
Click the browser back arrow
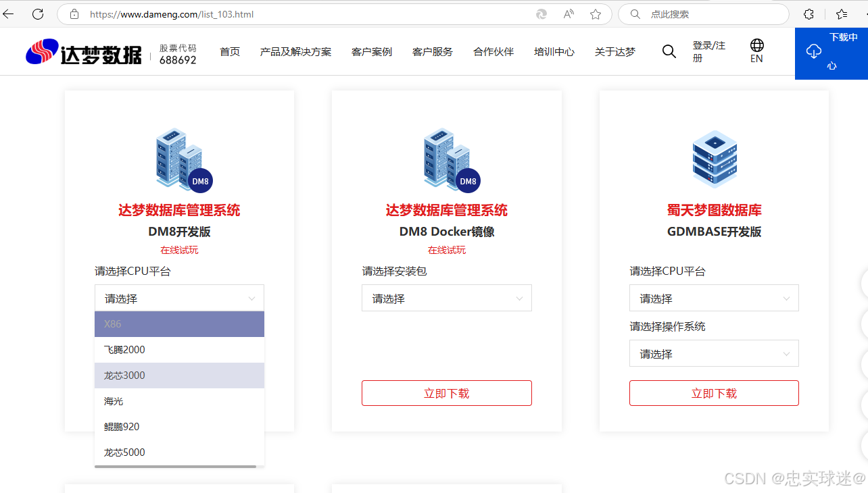pos(8,14)
